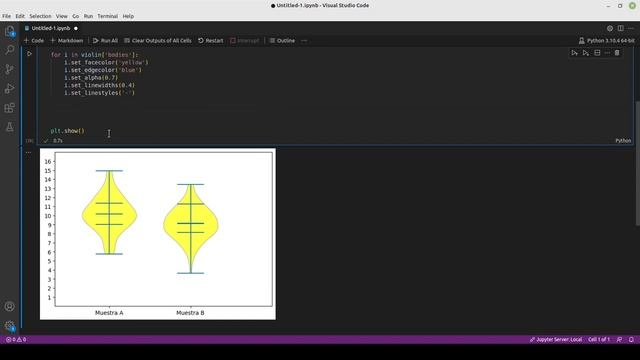Click the set_facecolor('yellow') code line
The height and width of the screenshot is (360, 640).
106,62
